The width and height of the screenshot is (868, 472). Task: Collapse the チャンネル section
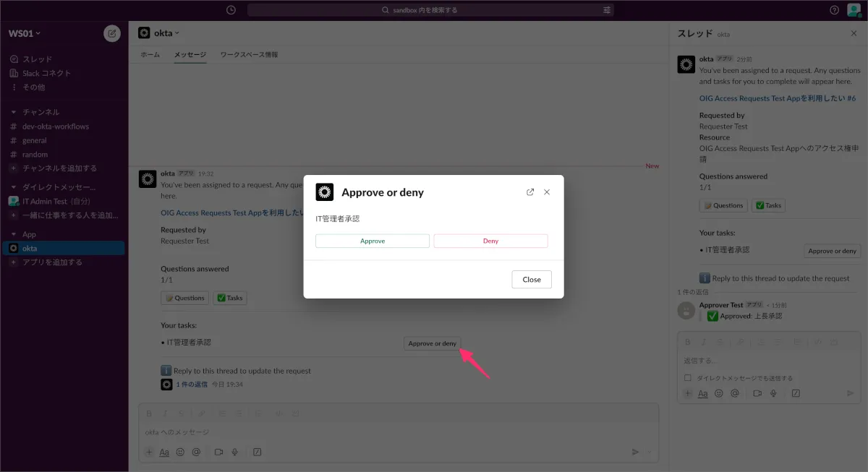13,112
